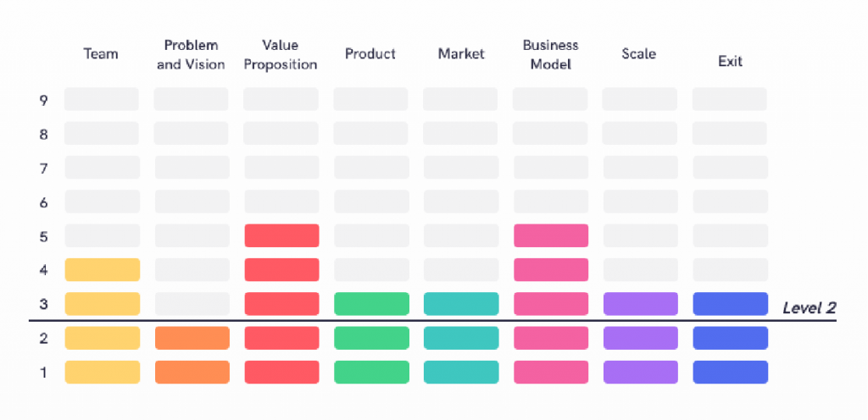Click the row number 5 label
868x420 pixels.
[43, 236]
